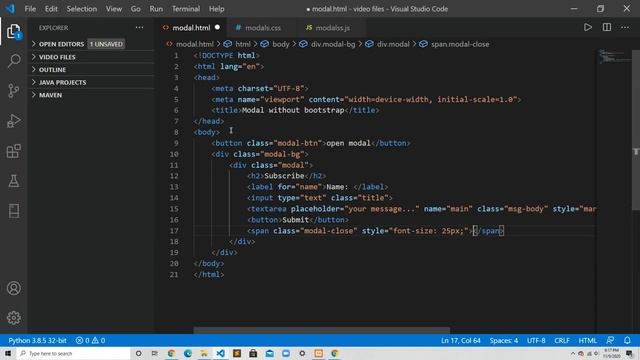Click the 1 UNSAVED badge
The width and height of the screenshot is (640, 360).
click(106, 44)
